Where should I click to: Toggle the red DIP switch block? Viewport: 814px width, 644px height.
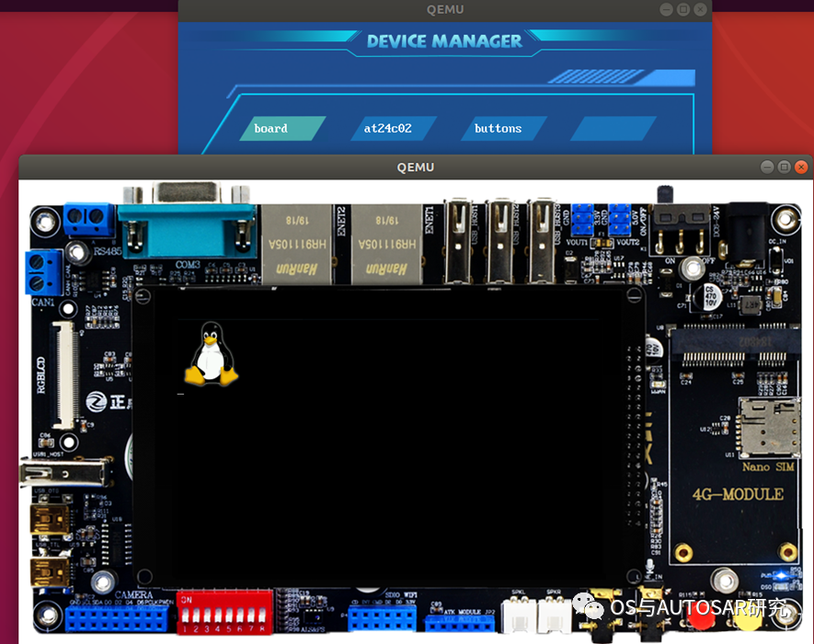point(224,613)
